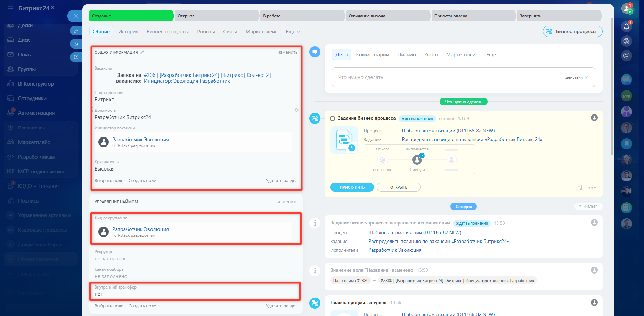Click the info icon beside Значение поля Название изменено
This screenshot has height=316, width=644.
point(315,270)
